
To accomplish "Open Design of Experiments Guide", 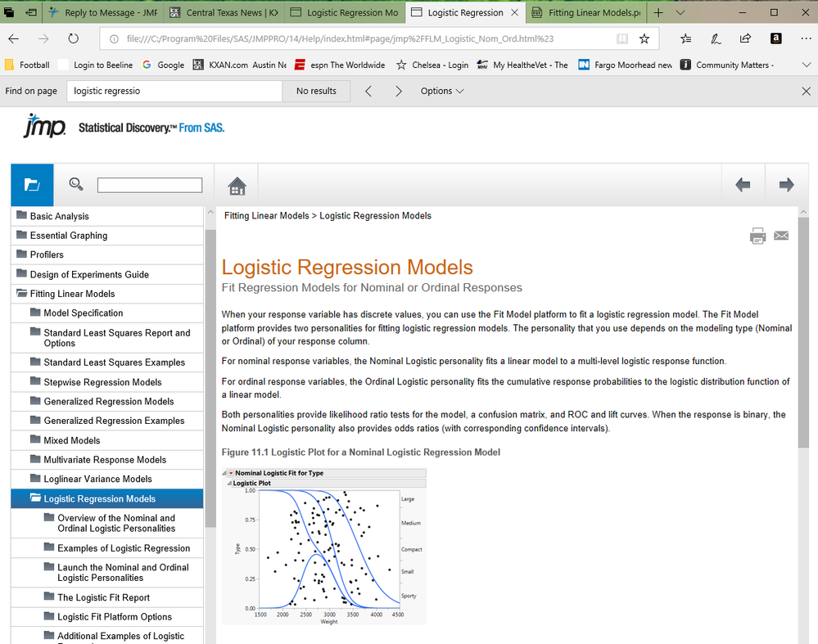I will click(107, 275).
